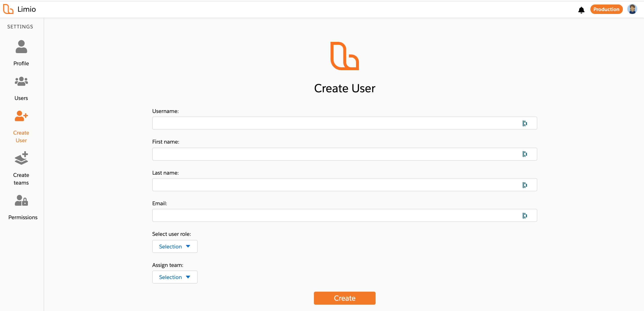Expand the Select user role dropdown
The width and height of the screenshot is (644, 311).
[175, 247]
